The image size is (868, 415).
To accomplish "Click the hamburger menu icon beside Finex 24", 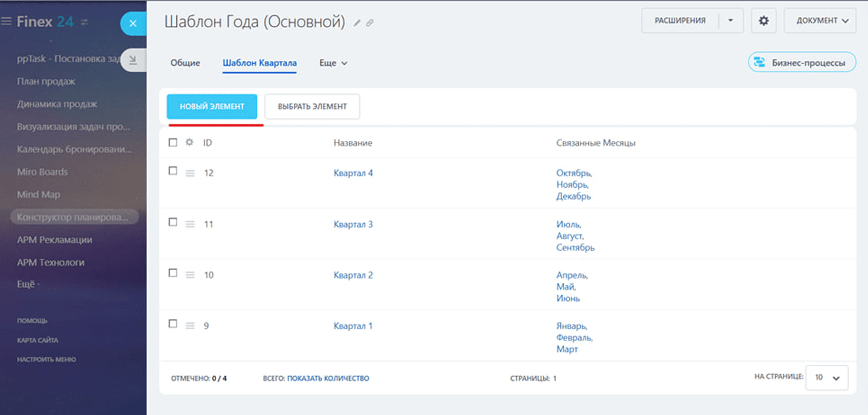I will click(x=7, y=21).
